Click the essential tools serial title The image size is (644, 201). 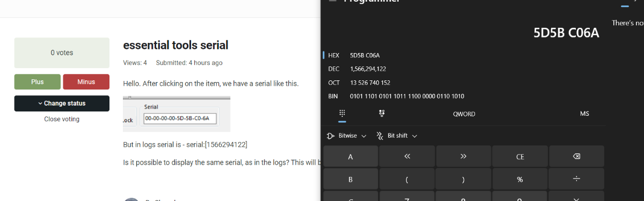(175, 45)
